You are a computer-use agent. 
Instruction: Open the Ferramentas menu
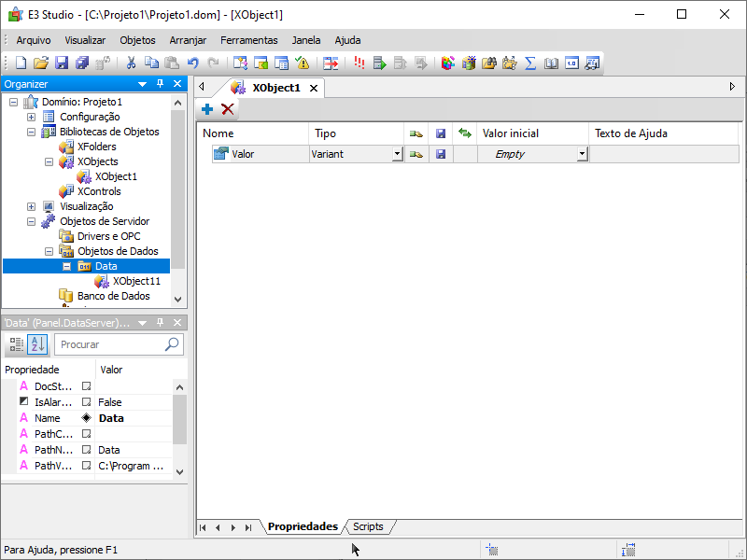click(x=248, y=40)
